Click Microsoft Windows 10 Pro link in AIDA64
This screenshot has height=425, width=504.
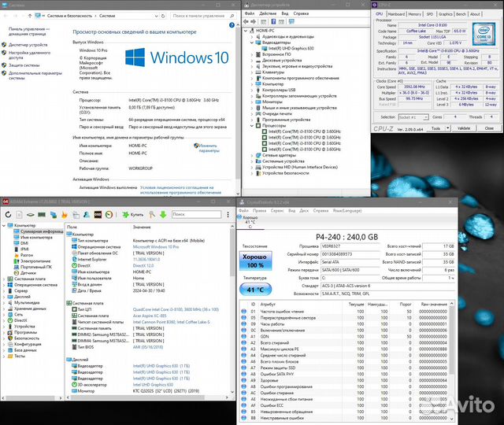(x=156, y=247)
